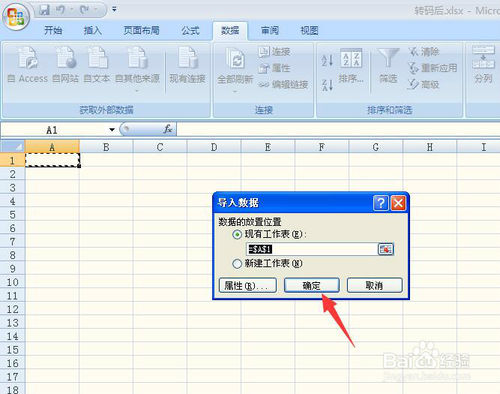Open 现有连接 in the ribbon
The width and height of the screenshot is (500, 394).
pyautogui.click(x=187, y=65)
